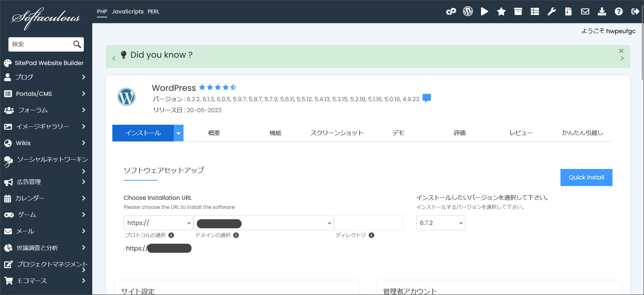Open SitePad Website Builder link
The height and width of the screenshot is (295, 644).
(x=49, y=63)
